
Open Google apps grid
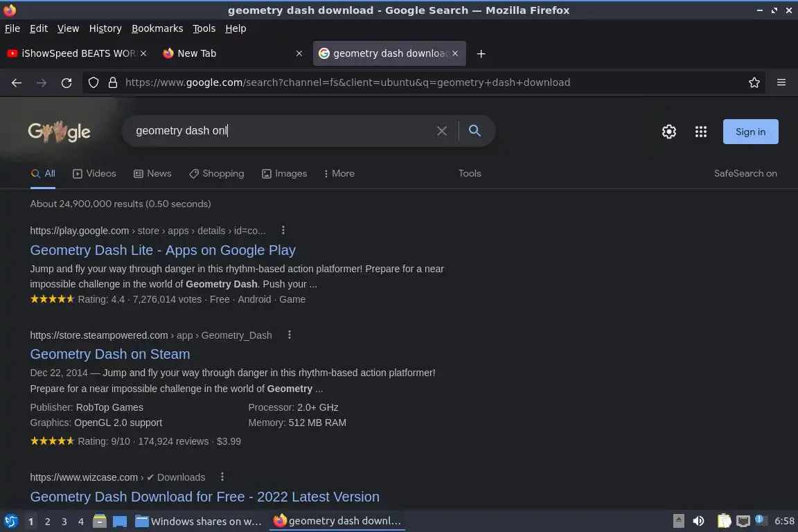(x=701, y=132)
